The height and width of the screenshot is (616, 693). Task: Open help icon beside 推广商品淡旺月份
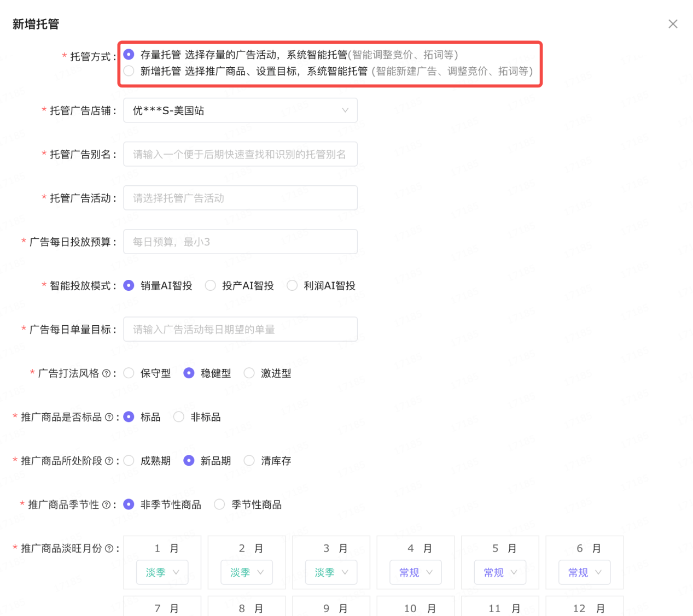click(109, 548)
